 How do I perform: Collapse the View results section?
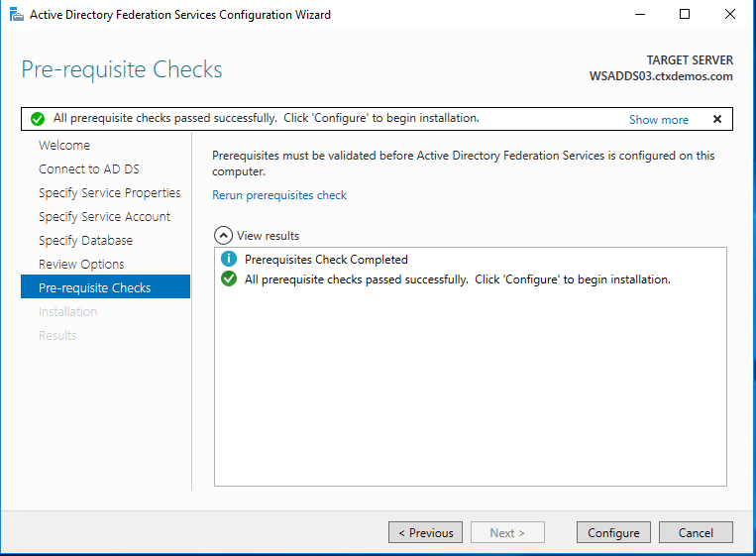pos(224,236)
